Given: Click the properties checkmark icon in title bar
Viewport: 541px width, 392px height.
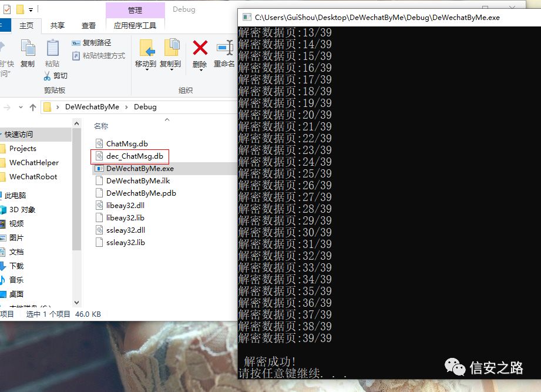Looking at the screenshot, I should point(6,9).
